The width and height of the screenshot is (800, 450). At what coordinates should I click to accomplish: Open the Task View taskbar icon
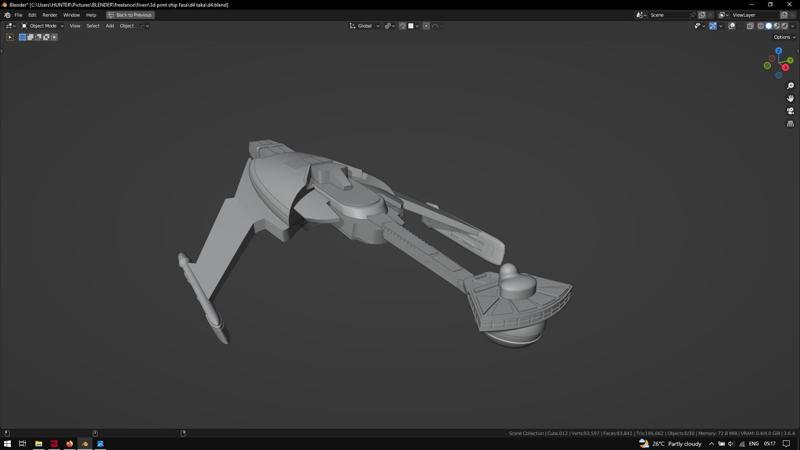point(22,444)
